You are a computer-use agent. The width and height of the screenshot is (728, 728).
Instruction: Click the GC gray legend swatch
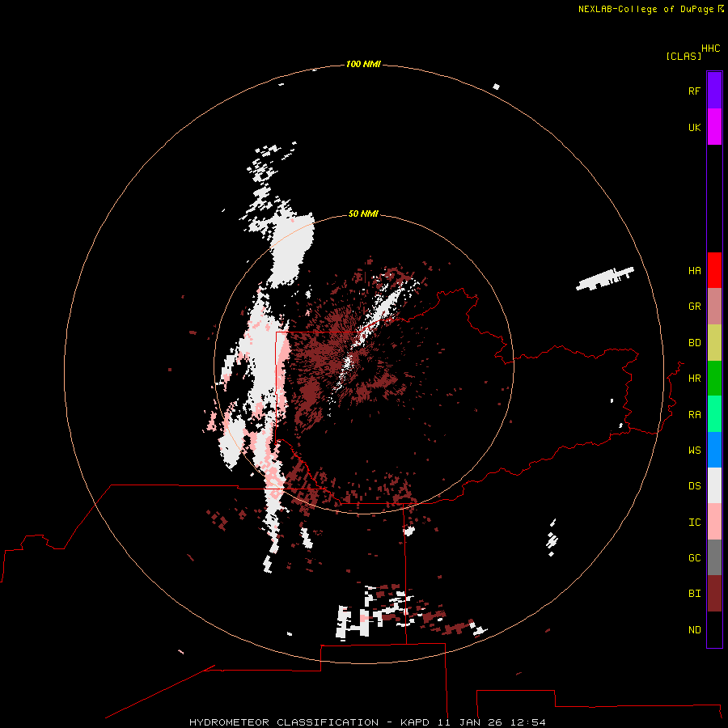coord(714,557)
